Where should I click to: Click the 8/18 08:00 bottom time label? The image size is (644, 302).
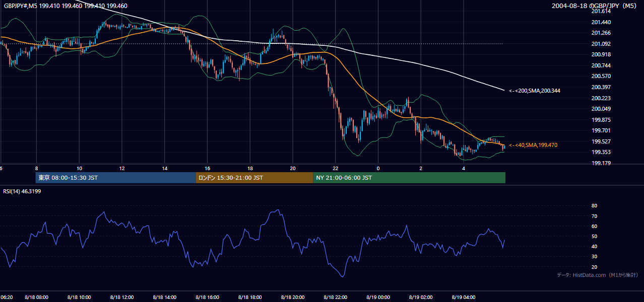(37, 297)
